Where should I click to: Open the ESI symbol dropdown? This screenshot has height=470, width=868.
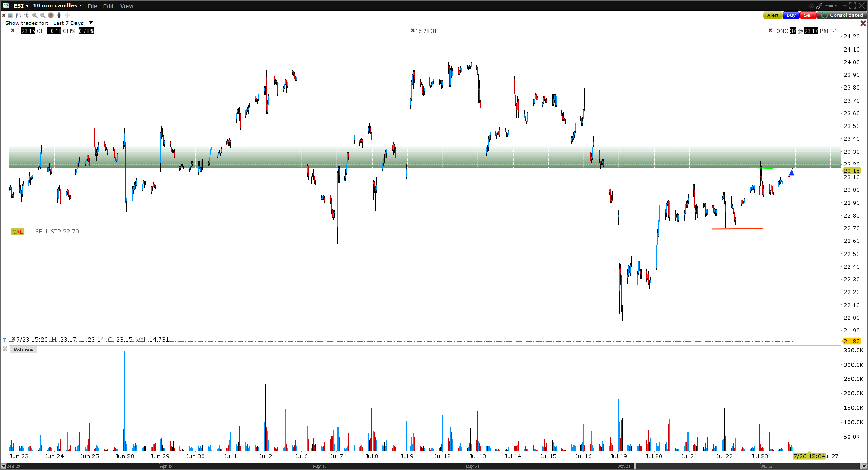(21, 6)
